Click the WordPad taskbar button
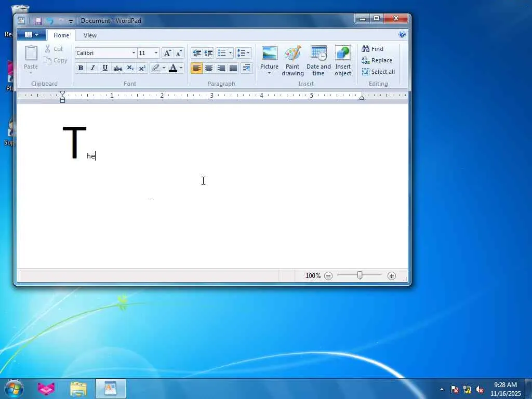The height and width of the screenshot is (399, 532). pos(111,389)
